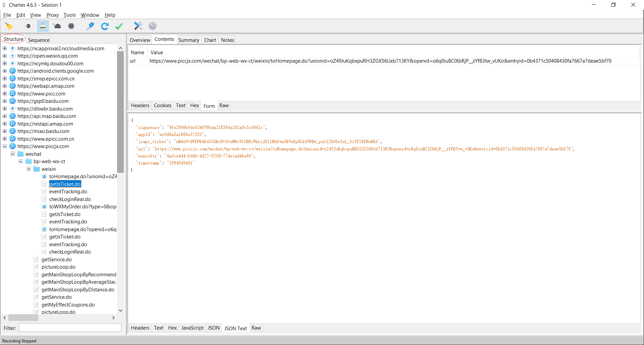Select getMainShopLoopByAverageStar request
Viewport: 644px width, 345px height.
(79, 282)
